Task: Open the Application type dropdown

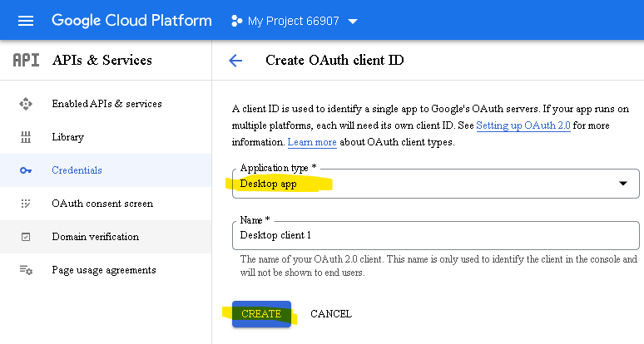Action: (x=436, y=184)
